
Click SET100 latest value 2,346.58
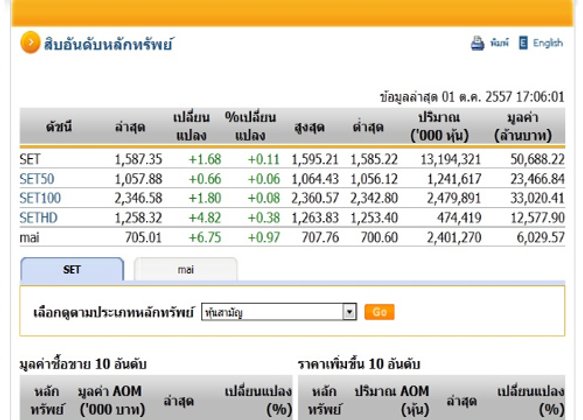tap(138, 198)
